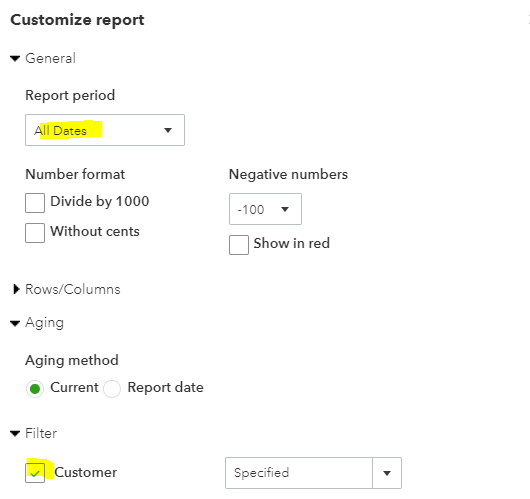Image resolution: width=530 pixels, height=499 pixels.
Task: Click the Filter heading label
Action: click(41, 433)
